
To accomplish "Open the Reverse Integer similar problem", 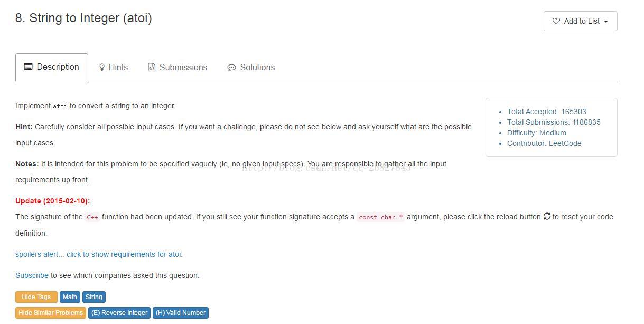I will (x=119, y=313).
